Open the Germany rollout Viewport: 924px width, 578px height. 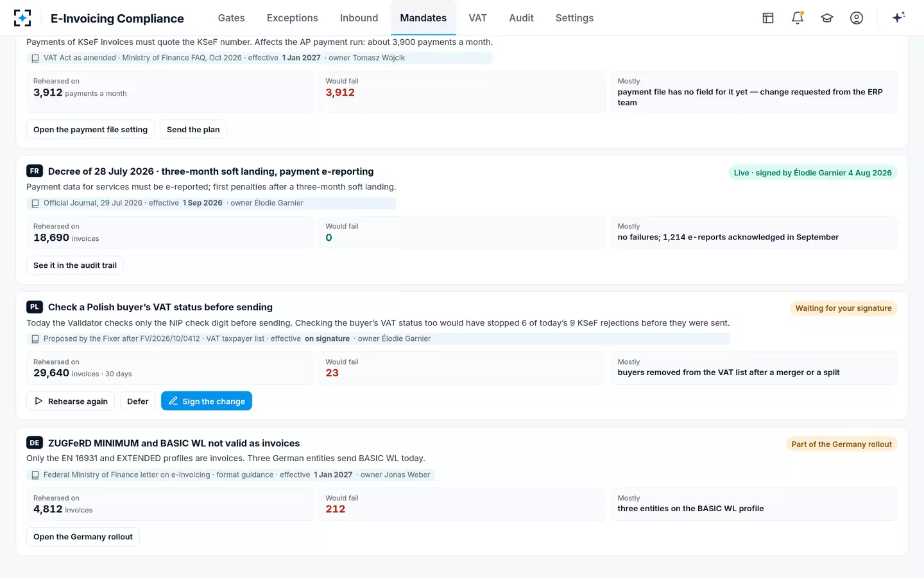pos(83,537)
